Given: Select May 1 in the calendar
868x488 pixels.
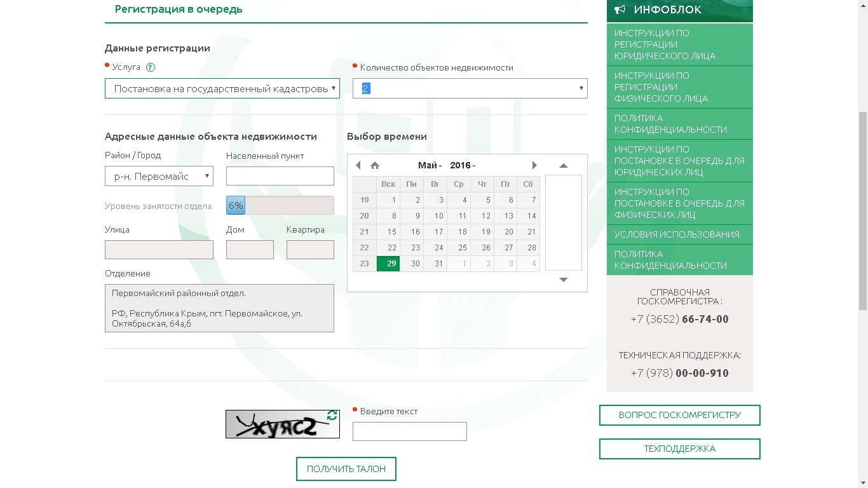Looking at the screenshot, I should click(x=388, y=200).
